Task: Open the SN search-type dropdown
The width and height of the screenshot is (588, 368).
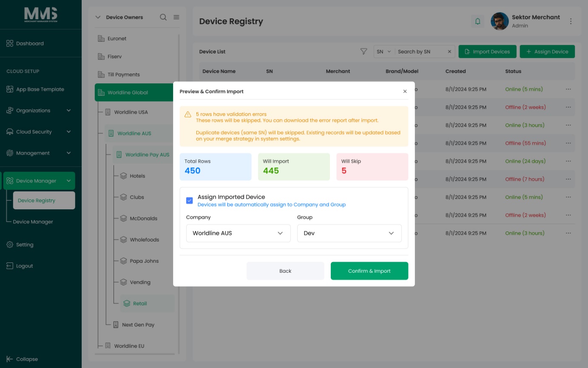Action: point(383,51)
